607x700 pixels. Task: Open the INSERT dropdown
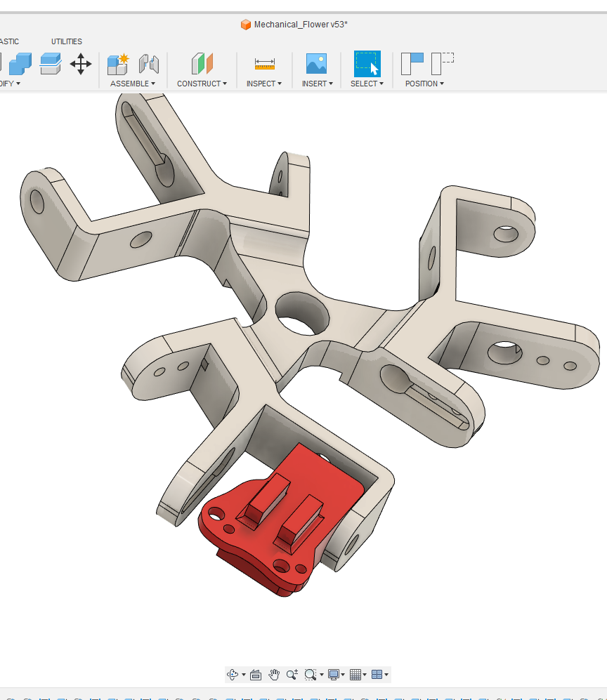click(x=317, y=84)
